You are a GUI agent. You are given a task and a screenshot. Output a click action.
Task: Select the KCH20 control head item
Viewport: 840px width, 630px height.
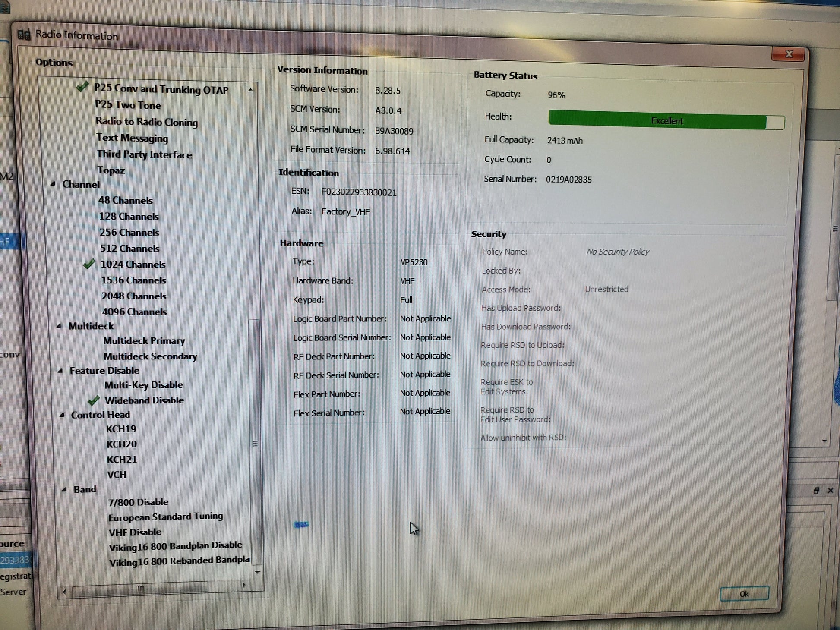pos(121,444)
